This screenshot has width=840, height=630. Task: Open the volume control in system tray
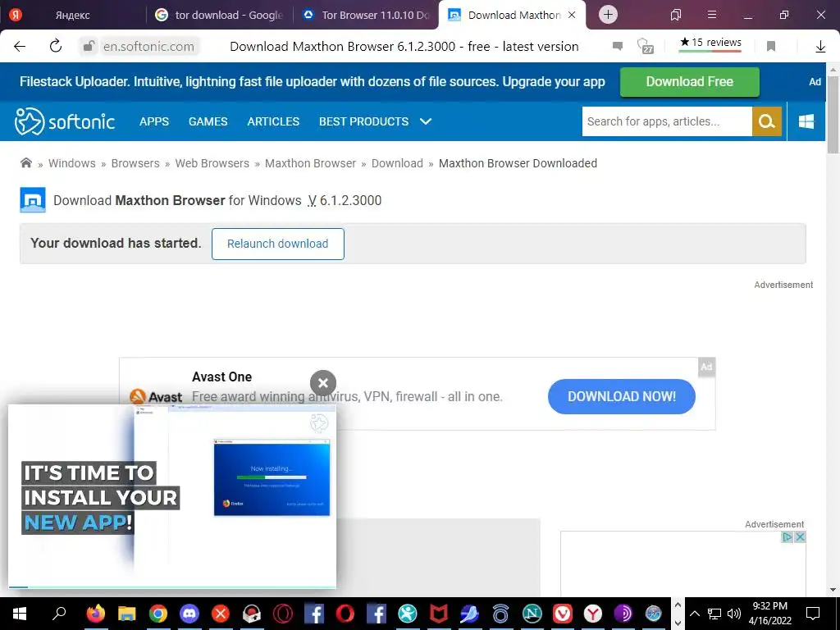(734, 614)
